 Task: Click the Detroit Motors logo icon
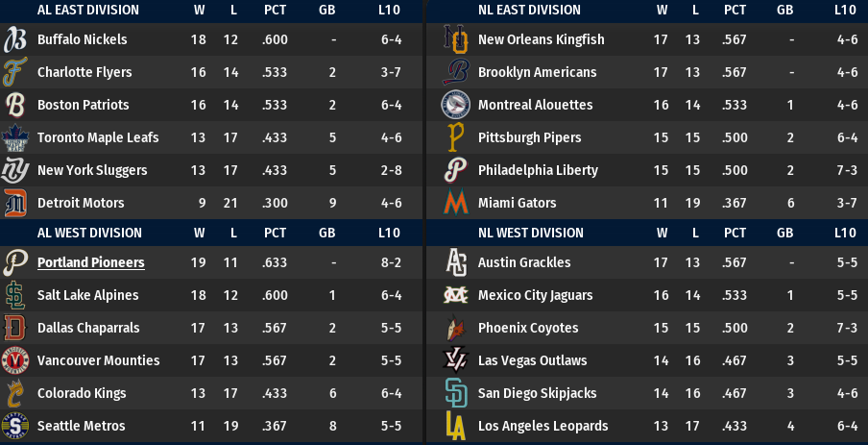(15, 203)
